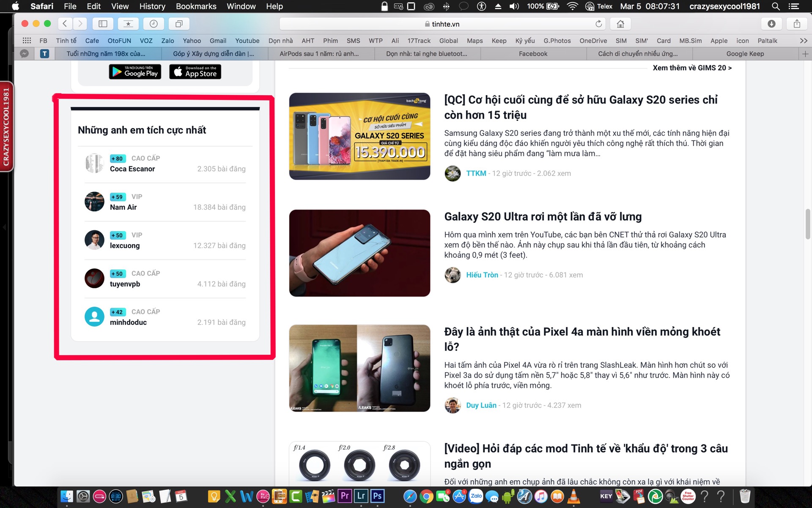Open the pinned Tinhte 'T' tab
Screen dimensions: 812x508
tap(44, 54)
